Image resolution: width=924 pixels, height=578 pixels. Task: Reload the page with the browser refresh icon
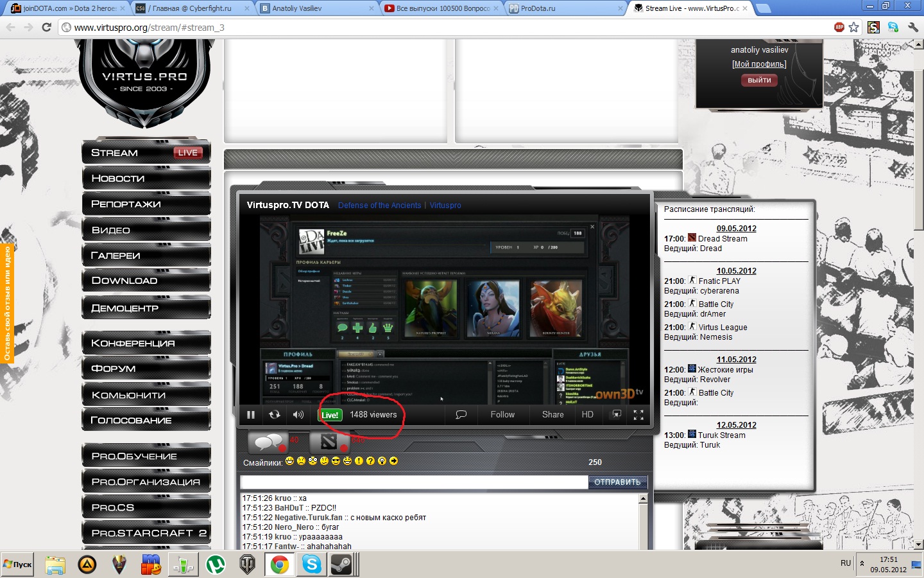click(x=46, y=28)
